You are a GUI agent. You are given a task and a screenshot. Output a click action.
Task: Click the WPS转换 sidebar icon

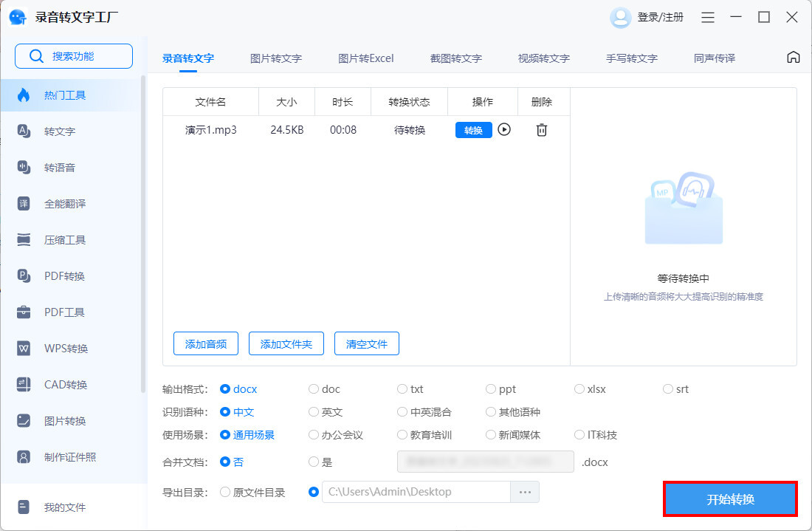point(24,348)
